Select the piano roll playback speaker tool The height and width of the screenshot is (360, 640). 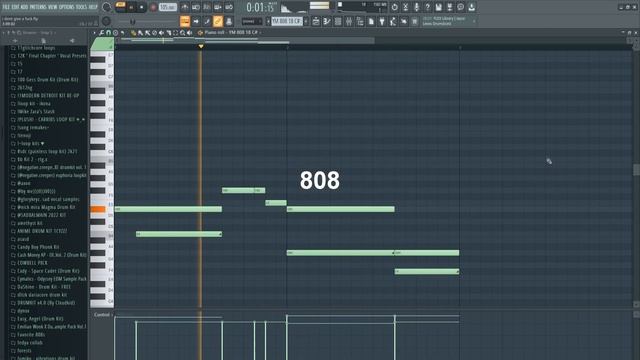[x=190, y=33]
